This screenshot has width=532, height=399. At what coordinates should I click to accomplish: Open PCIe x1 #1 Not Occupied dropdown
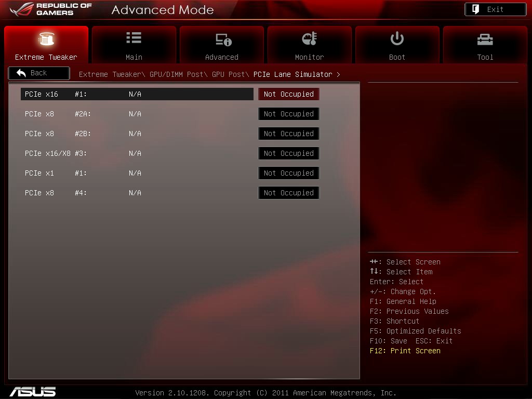click(289, 172)
